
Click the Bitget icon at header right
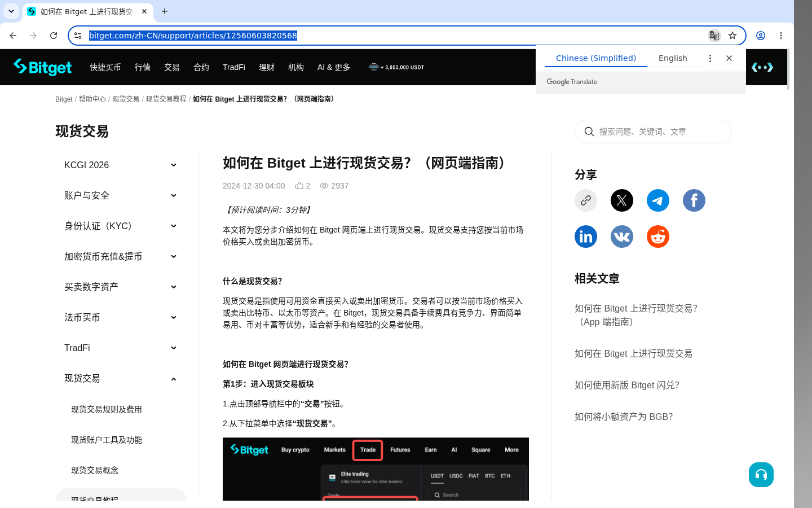point(762,67)
